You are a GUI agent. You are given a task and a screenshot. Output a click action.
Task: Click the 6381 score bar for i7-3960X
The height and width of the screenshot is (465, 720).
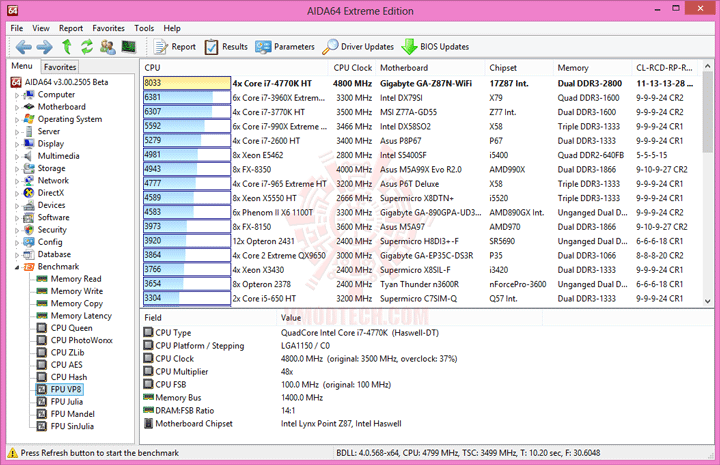tap(186, 97)
